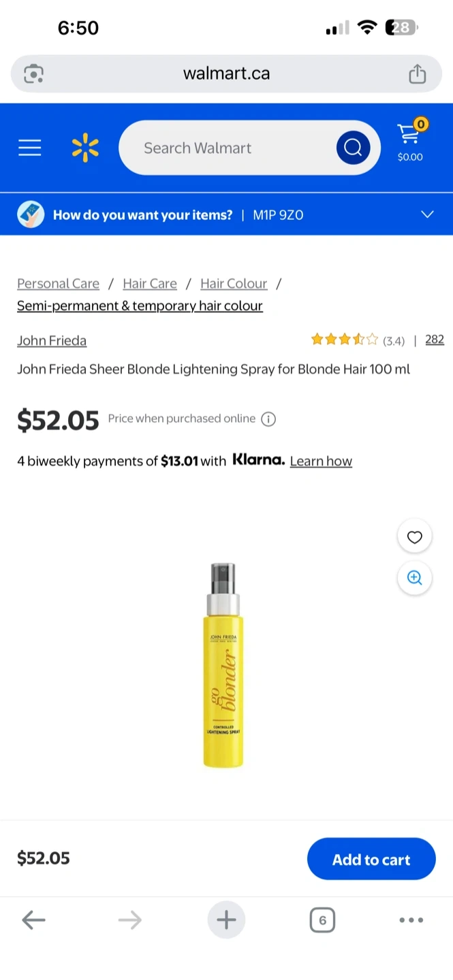Expand the 'How do you want your items?' chevron

pyautogui.click(x=427, y=215)
